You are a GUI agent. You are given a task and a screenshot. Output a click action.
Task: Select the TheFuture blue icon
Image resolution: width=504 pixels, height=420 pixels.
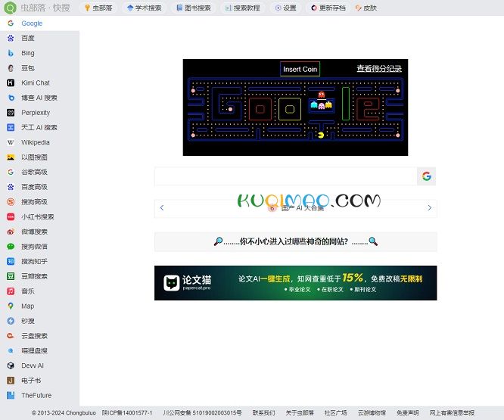(11, 395)
